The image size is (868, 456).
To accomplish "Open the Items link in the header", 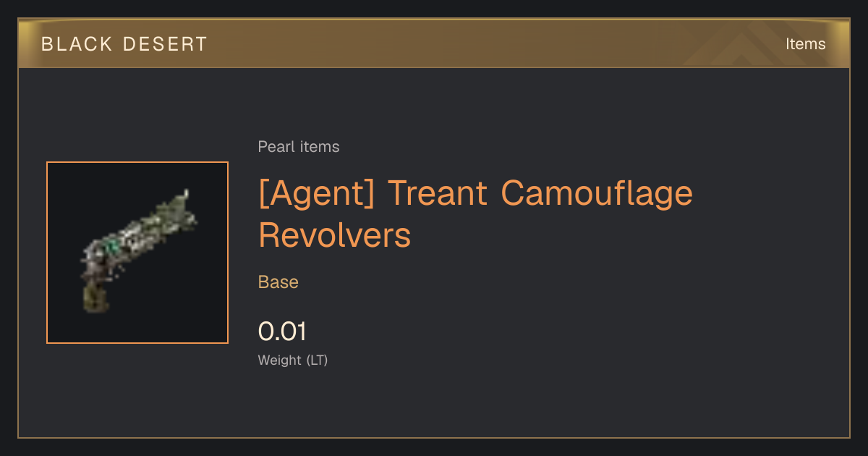I will [805, 44].
